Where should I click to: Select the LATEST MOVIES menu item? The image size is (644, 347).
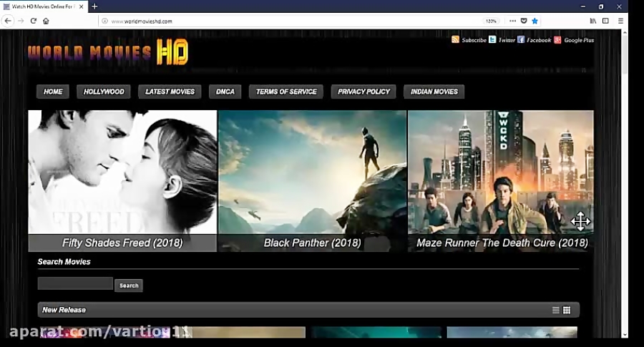170,92
